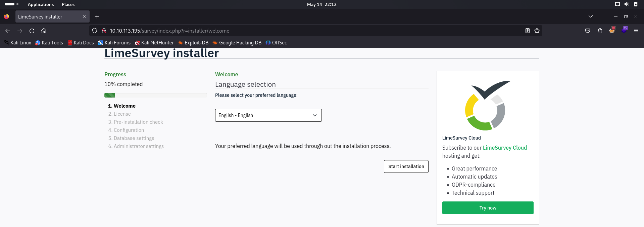Open the Kali Linux bookmark
The width and height of the screenshot is (644, 227).
17,43
